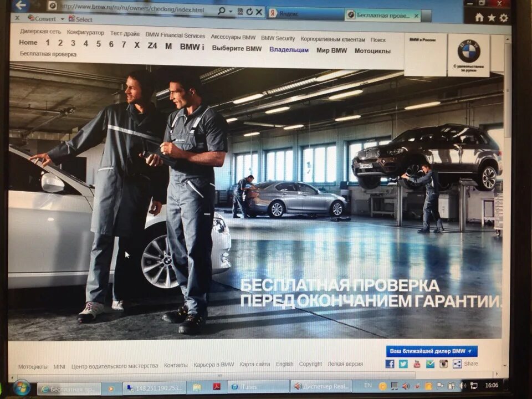
Task: Close the Бесплатная прове... tab
Action: click(416, 16)
